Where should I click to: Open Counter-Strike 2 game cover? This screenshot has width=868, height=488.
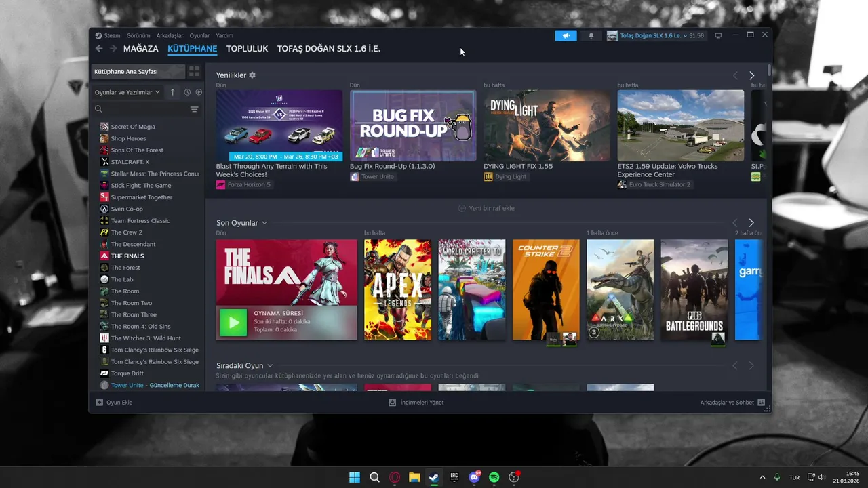(546, 289)
